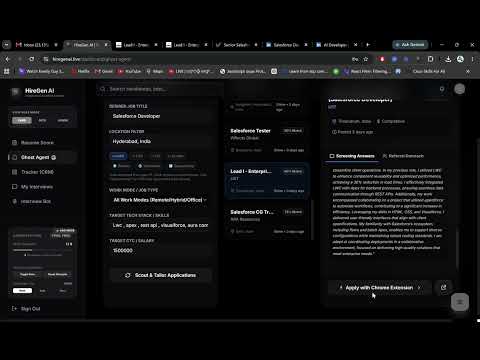The width and height of the screenshot is (480, 360).
Task: Switch to the Gmail Inbox browser tab
Action: pos(37,45)
